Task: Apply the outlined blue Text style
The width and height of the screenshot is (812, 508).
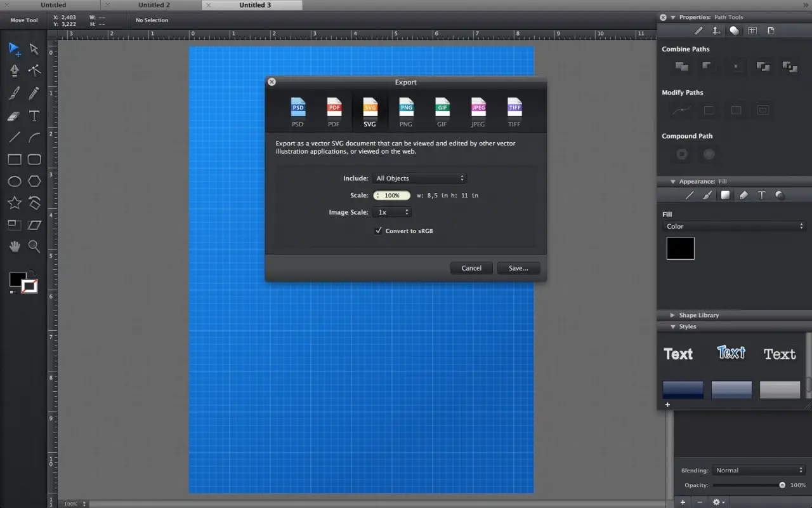Action: [731, 353]
